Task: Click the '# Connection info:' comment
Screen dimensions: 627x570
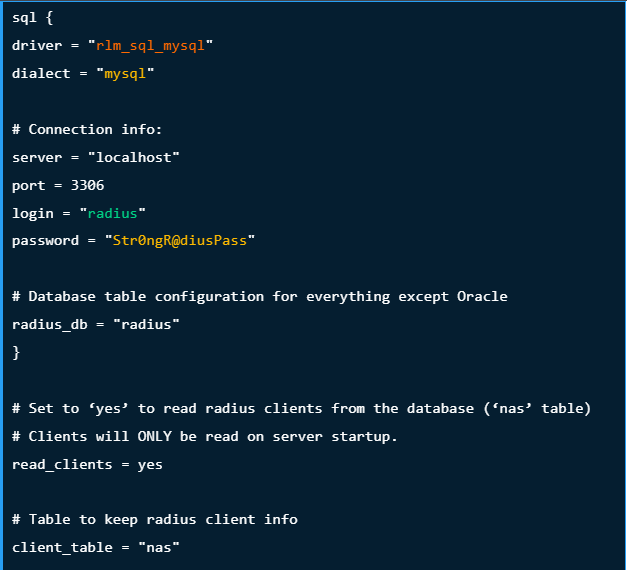Action: pyautogui.click(x=87, y=130)
